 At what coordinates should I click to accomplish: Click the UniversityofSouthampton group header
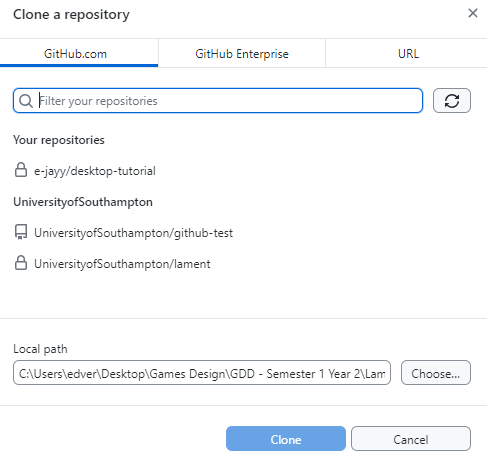[x=83, y=202]
